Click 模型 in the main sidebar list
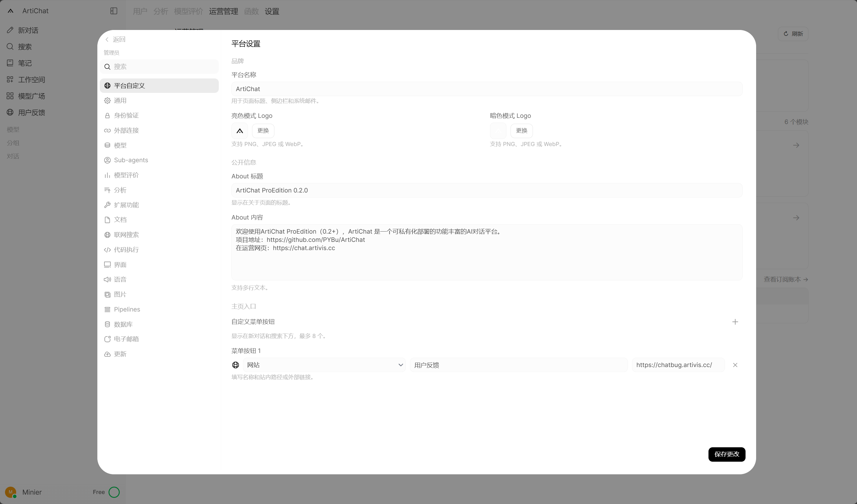 [x=13, y=130]
